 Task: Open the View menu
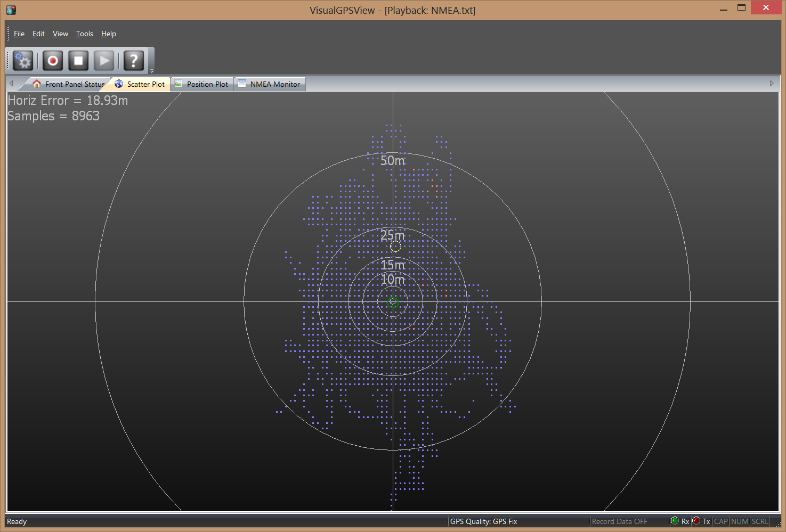click(x=60, y=34)
